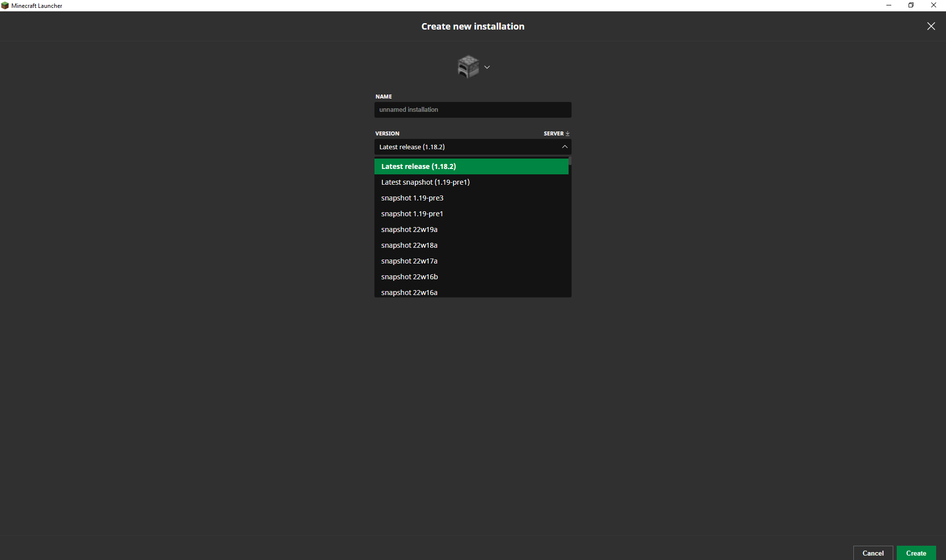946x560 pixels.
Task: Click the Latest release (1.18.2) version field
Action: pos(463,147)
